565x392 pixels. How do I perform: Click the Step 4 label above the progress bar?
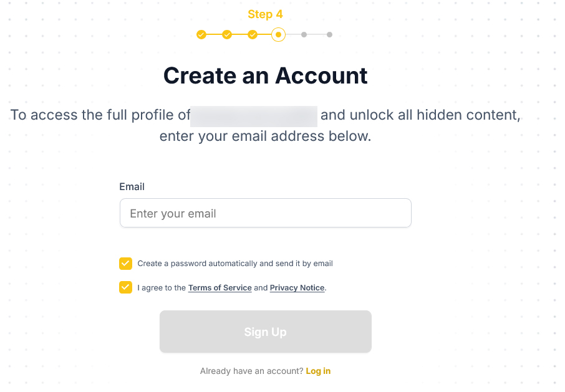pos(265,14)
